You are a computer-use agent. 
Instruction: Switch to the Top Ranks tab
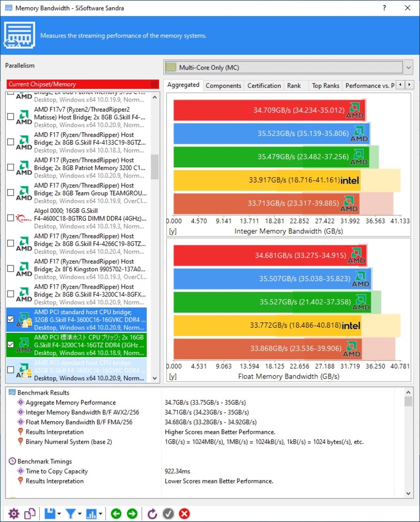tap(325, 85)
